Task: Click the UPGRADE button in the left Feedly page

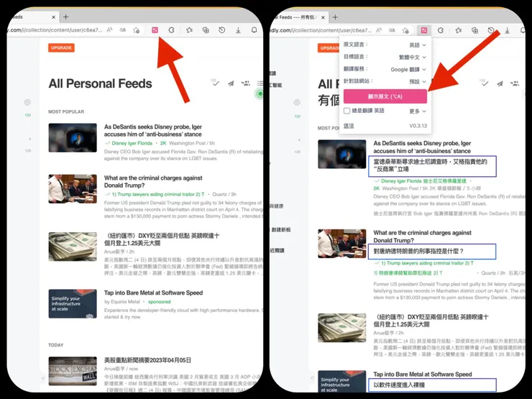Action: [x=61, y=48]
